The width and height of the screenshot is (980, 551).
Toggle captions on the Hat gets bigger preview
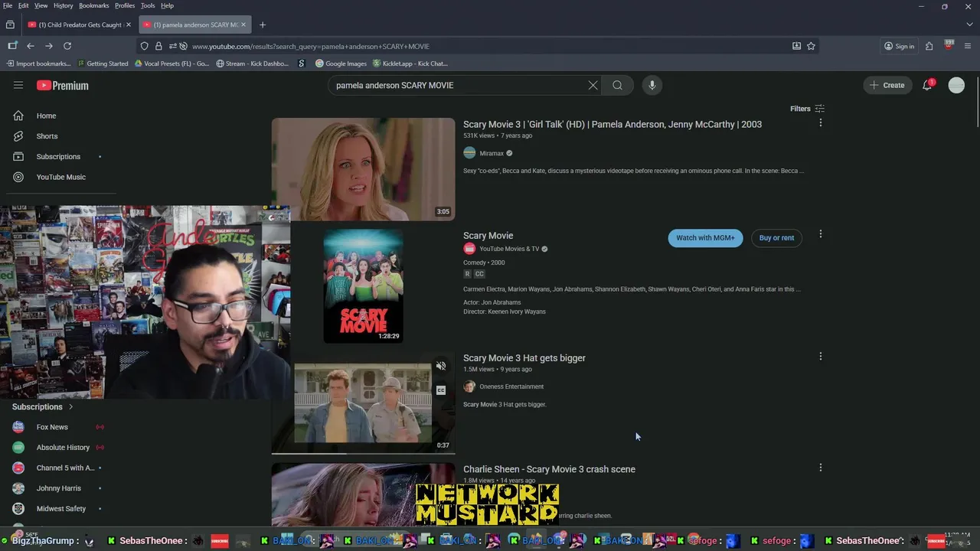point(441,390)
